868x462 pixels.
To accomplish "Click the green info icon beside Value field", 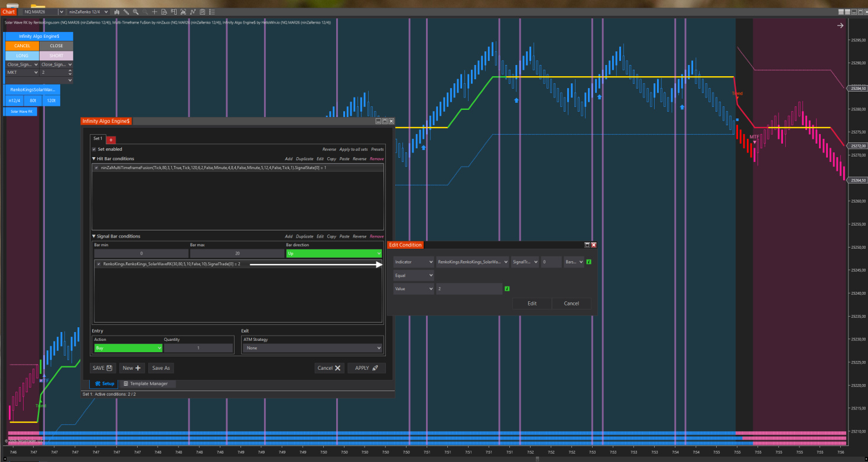I will (x=507, y=289).
